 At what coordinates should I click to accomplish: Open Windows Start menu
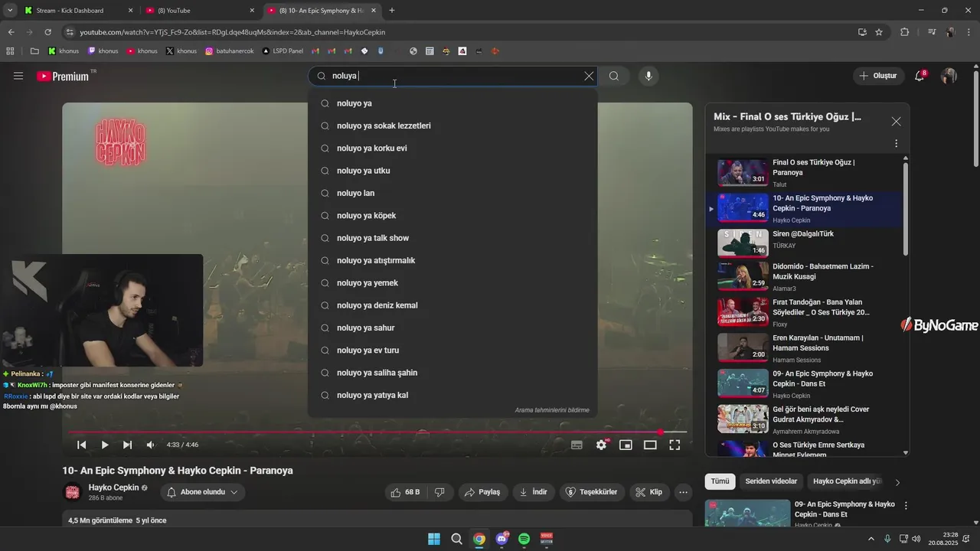(x=433, y=539)
